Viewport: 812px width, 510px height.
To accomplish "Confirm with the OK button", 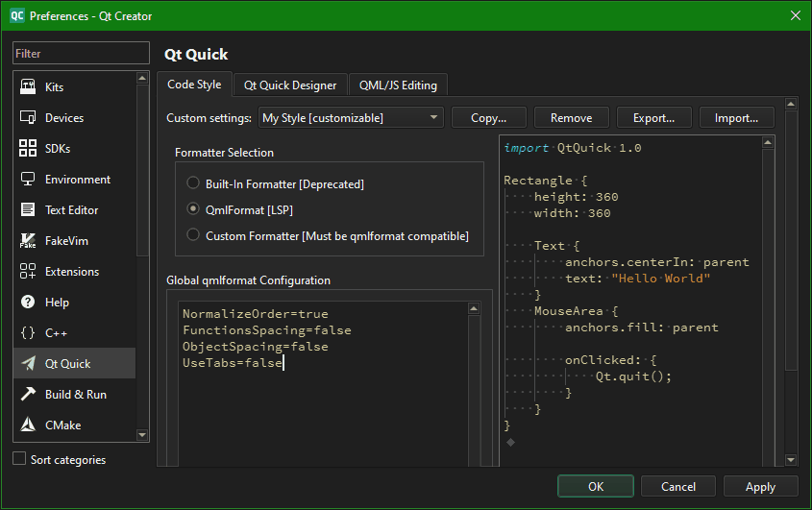I will [596, 486].
